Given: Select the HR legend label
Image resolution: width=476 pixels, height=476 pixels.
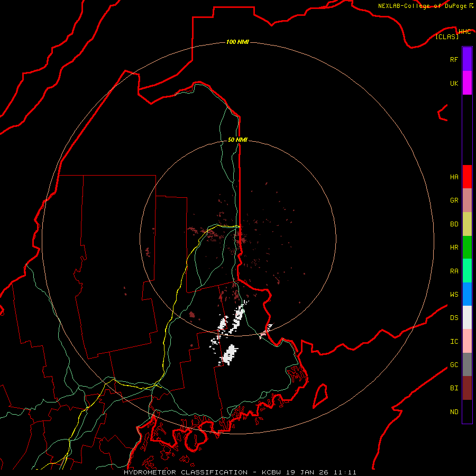Looking at the screenshot, I should pos(454,248).
